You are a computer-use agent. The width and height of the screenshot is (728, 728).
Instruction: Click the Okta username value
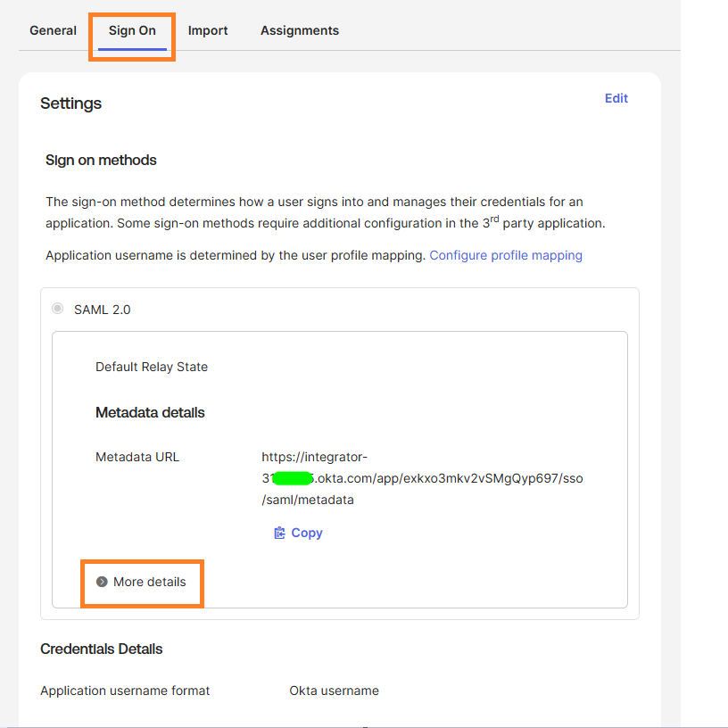334,691
